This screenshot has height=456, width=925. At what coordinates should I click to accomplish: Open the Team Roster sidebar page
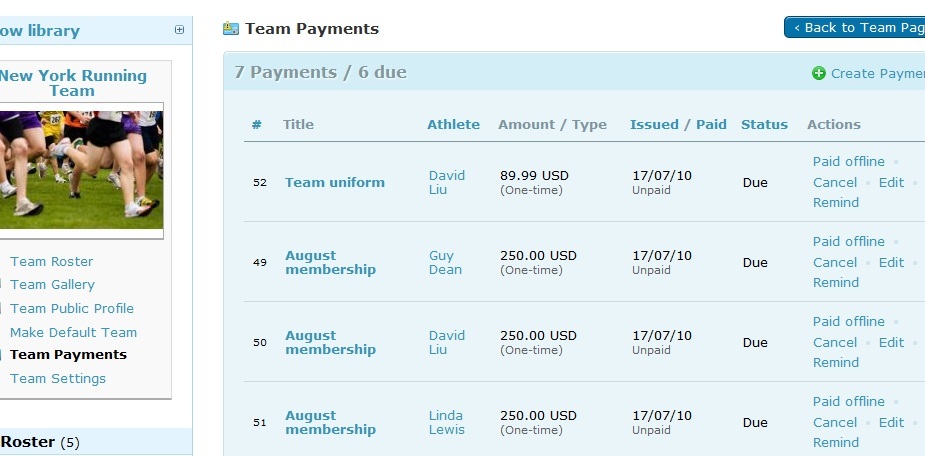51,261
